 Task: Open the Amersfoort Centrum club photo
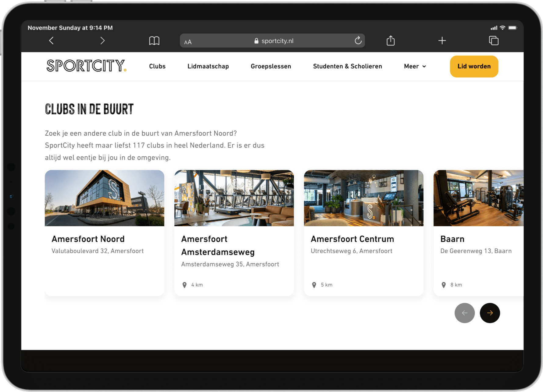coord(364,198)
